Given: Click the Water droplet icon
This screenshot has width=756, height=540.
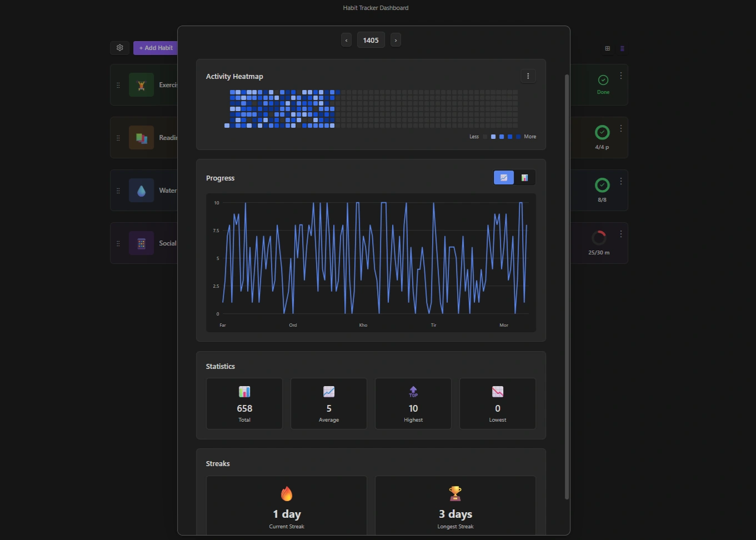Looking at the screenshot, I should point(142,191).
